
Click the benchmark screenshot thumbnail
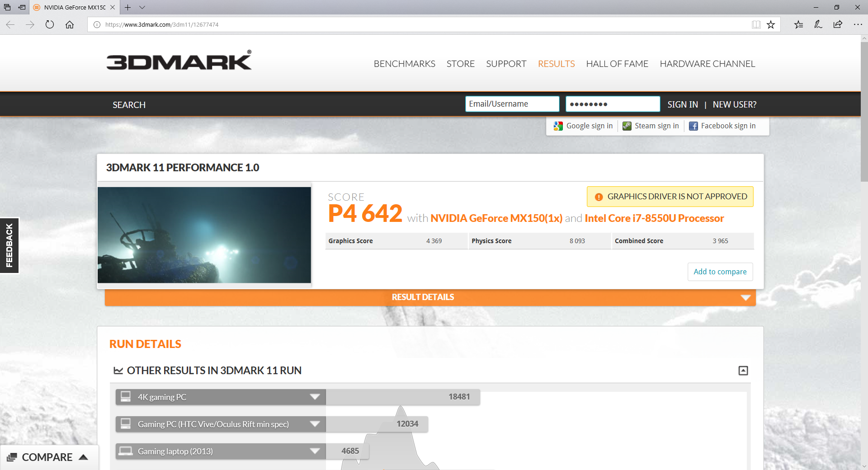pyautogui.click(x=204, y=235)
